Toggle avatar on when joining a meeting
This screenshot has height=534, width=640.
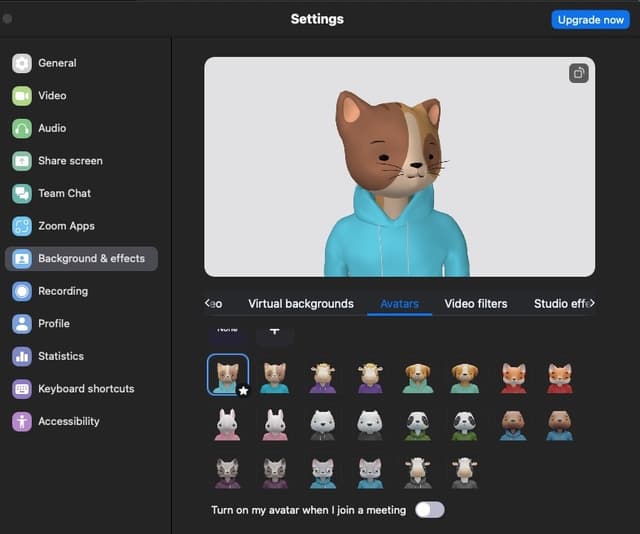[x=429, y=510]
